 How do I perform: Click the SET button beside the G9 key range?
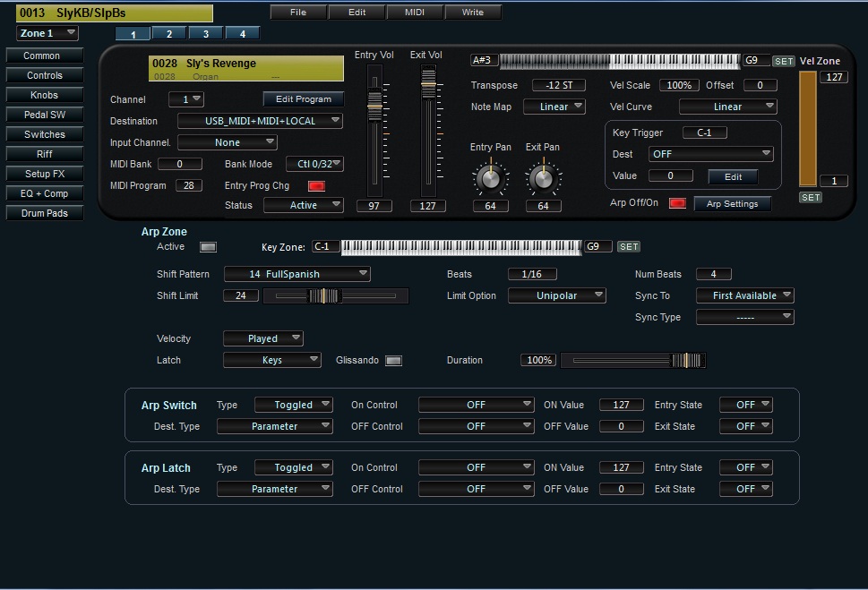click(x=784, y=61)
